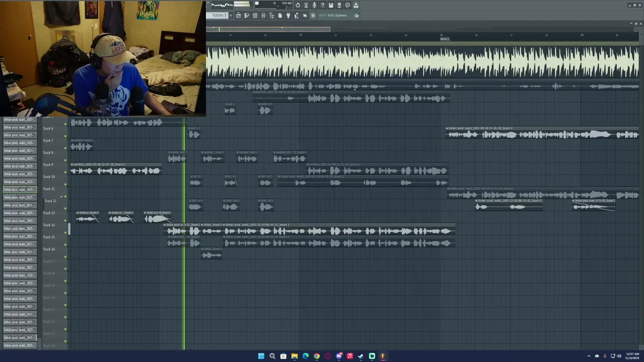The height and width of the screenshot is (362, 644).
Task: Open the undo history icon
Action: tap(298, 5)
